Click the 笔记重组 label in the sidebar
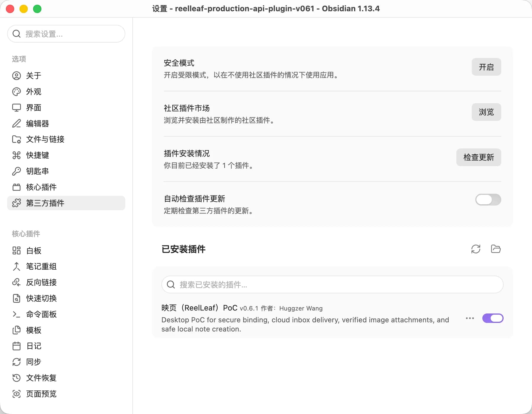 pos(41,266)
